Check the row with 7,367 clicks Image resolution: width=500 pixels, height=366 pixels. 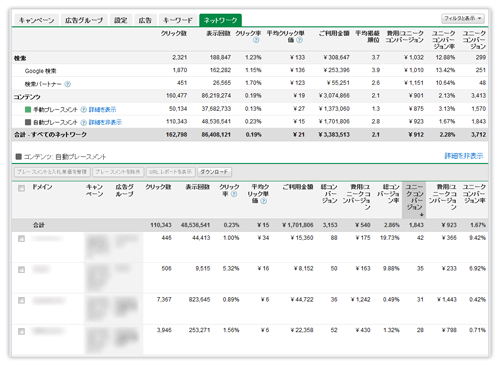pyautogui.click(x=21, y=300)
